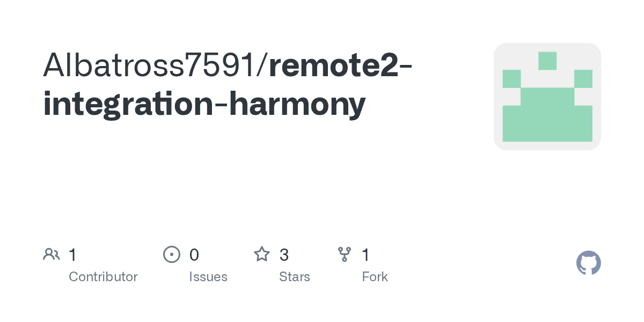Click the small left green square of the identicon
644x322 pixels.
click(x=511, y=79)
